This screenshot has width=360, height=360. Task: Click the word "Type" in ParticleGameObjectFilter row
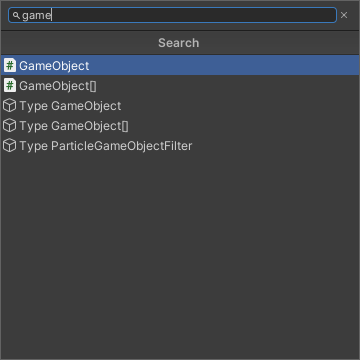tap(33, 146)
